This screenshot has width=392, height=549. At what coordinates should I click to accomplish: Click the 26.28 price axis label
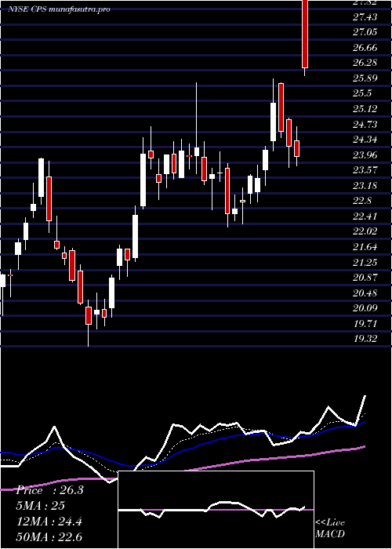pos(365,63)
